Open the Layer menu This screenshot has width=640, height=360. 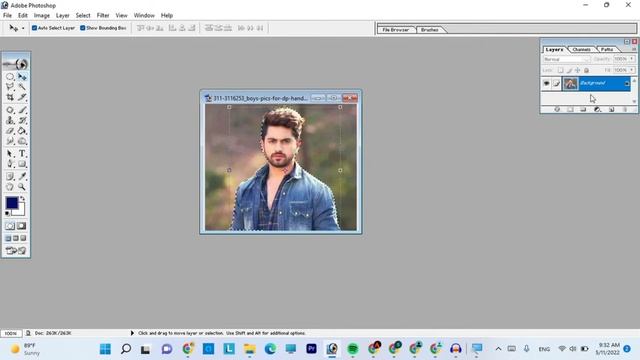click(x=62, y=16)
